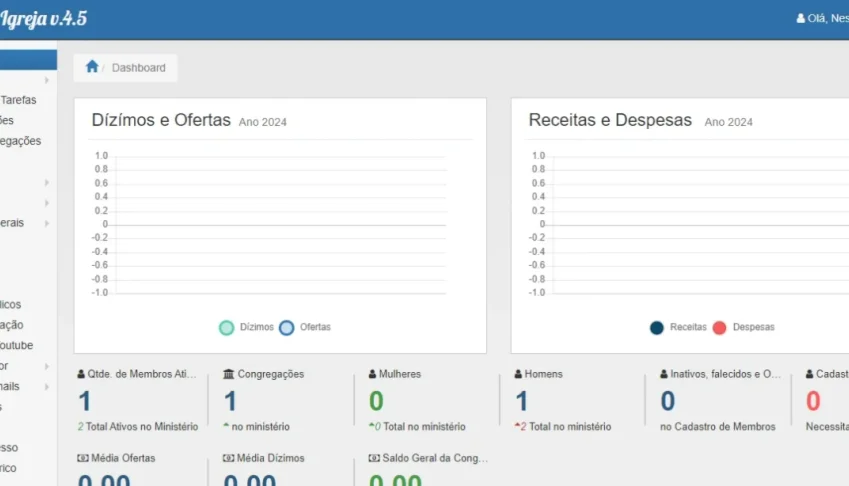Click the money icon beside Média Ofertas
The image size is (849, 486).
83,458
